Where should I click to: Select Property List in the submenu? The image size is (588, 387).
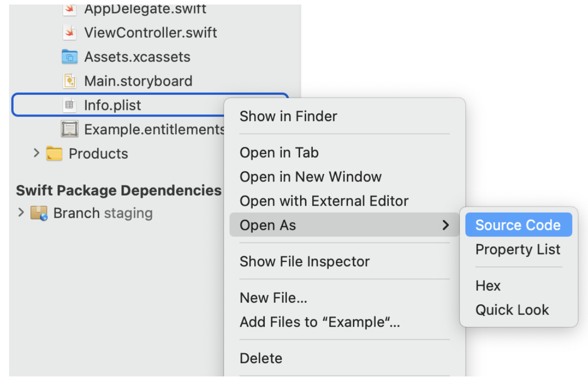click(x=518, y=249)
